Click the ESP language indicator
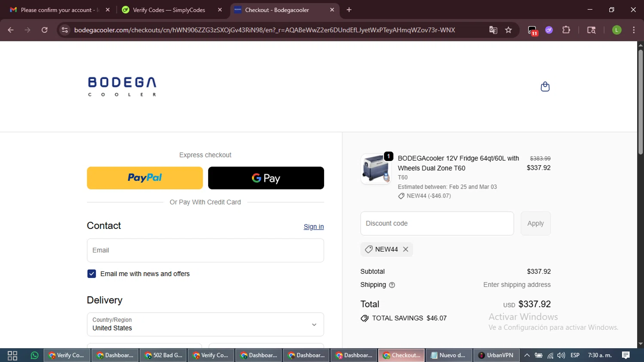This screenshot has height=362, width=644. (575, 356)
